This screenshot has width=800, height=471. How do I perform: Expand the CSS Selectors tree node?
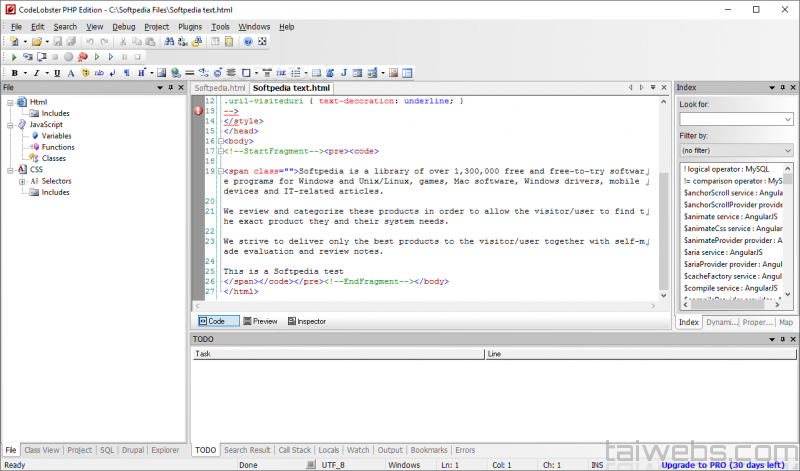coord(22,181)
